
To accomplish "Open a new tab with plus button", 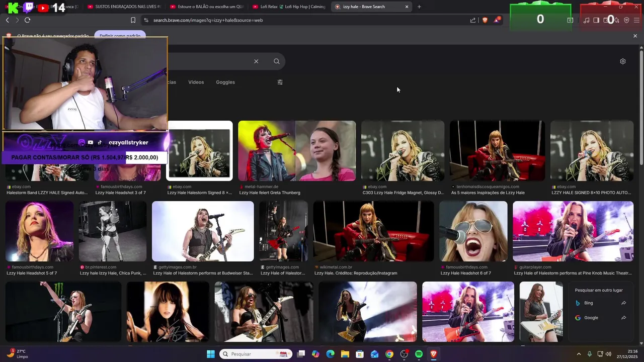I will (x=419, y=7).
